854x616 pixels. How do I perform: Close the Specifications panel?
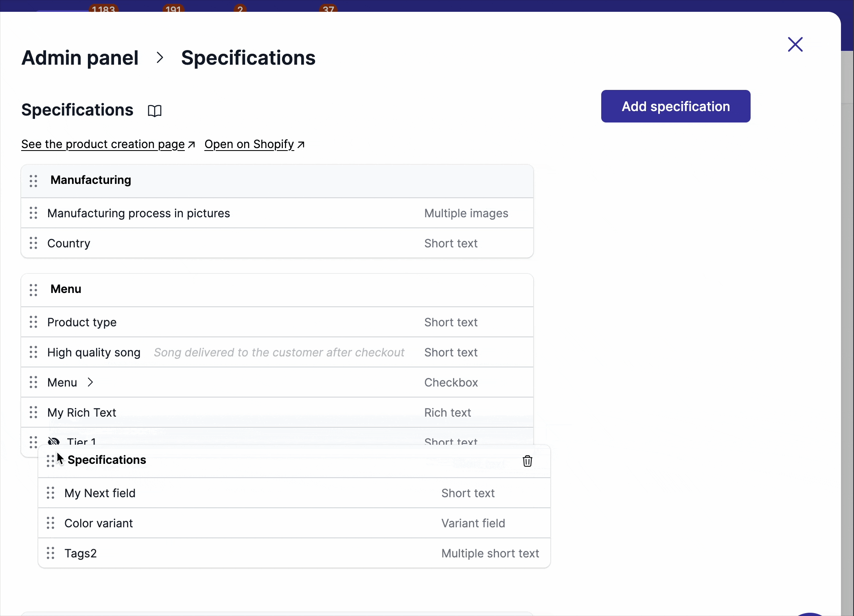point(795,44)
